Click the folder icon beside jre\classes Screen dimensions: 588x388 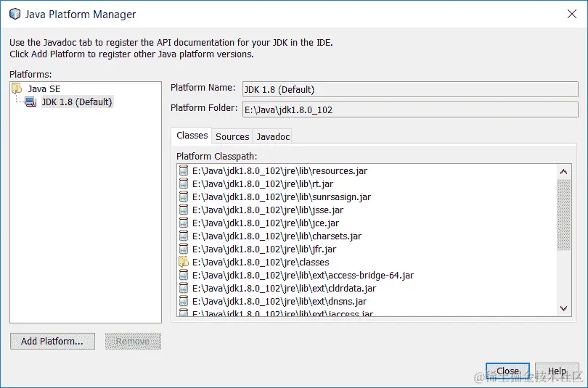coord(184,262)
